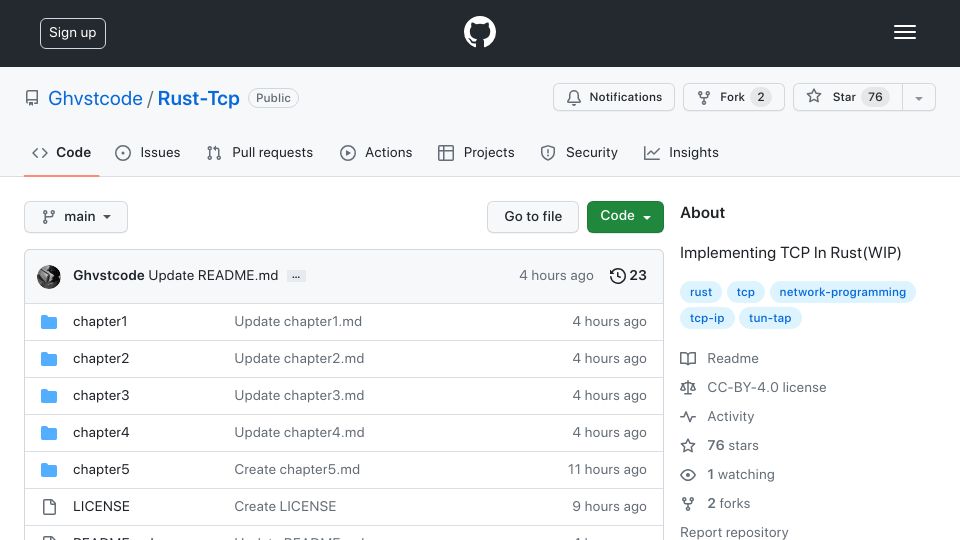View the 23 commits history

click(x=628, y=276)
